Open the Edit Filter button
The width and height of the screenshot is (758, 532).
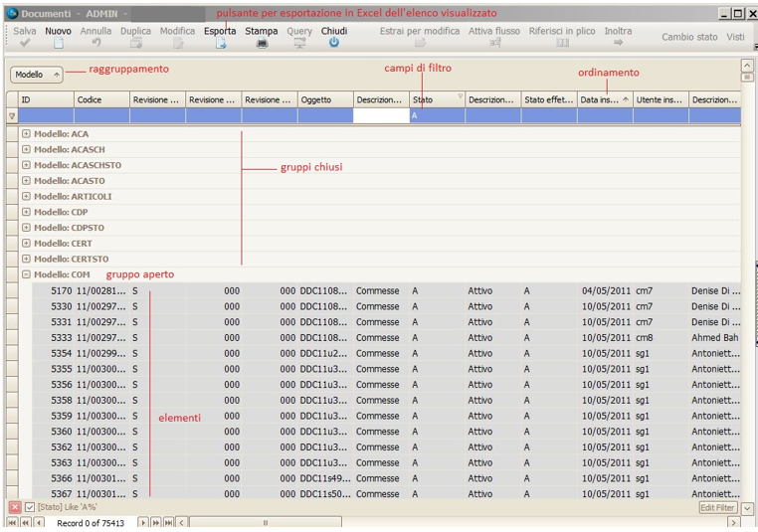point(717,508)
